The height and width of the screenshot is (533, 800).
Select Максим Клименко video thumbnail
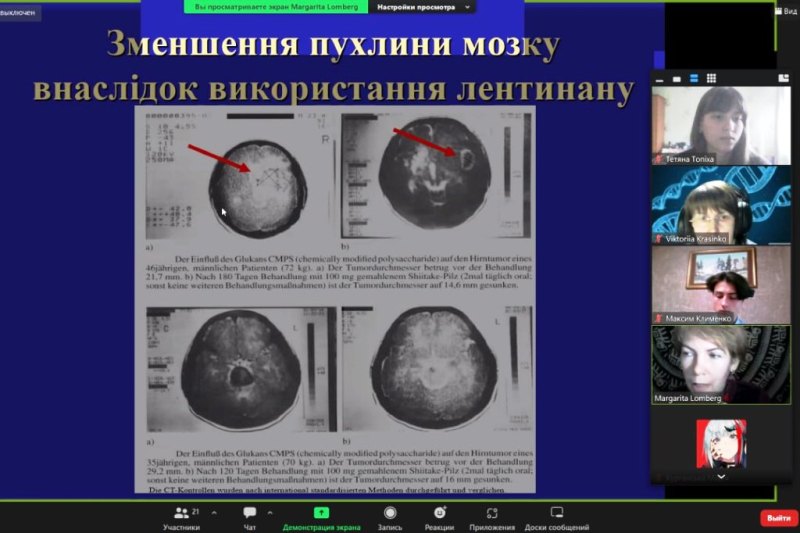pyautogui.click(x=721, y=285)
